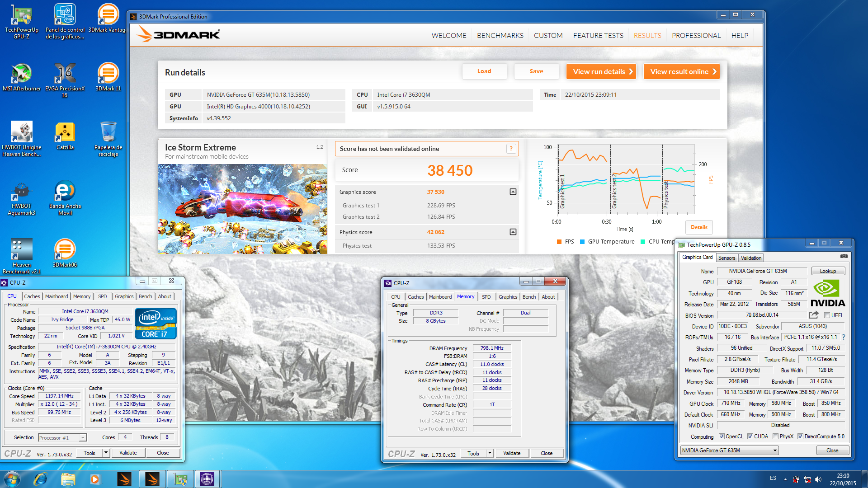Click Load button in Run details
The height and width of the screenshot is (488, 868).
pos(484,71)
